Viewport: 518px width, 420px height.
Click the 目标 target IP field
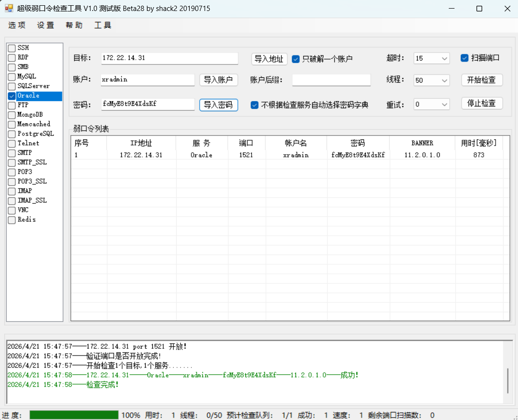pos(169,58)
